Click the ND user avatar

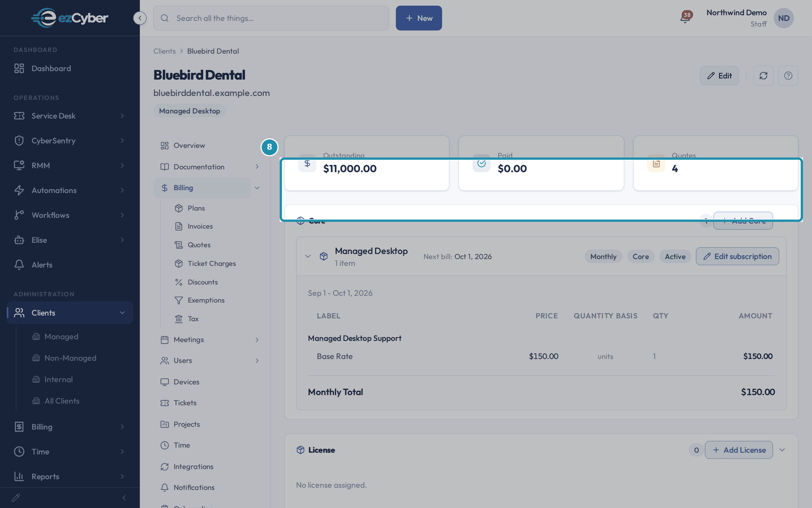(784, 18)
